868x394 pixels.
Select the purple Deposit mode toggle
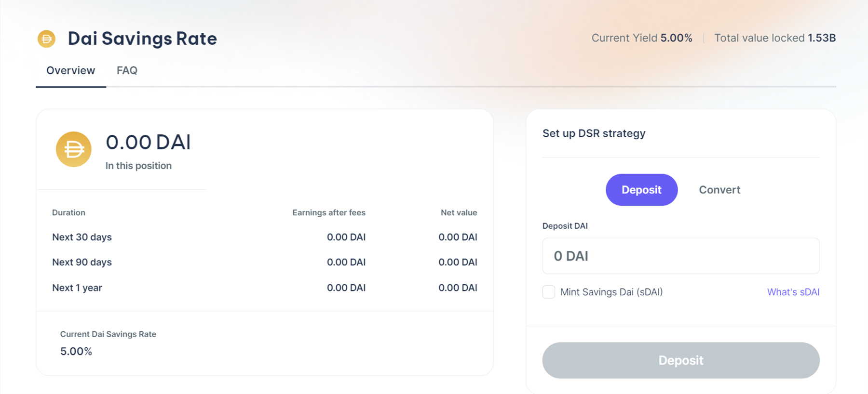(641, 190)
